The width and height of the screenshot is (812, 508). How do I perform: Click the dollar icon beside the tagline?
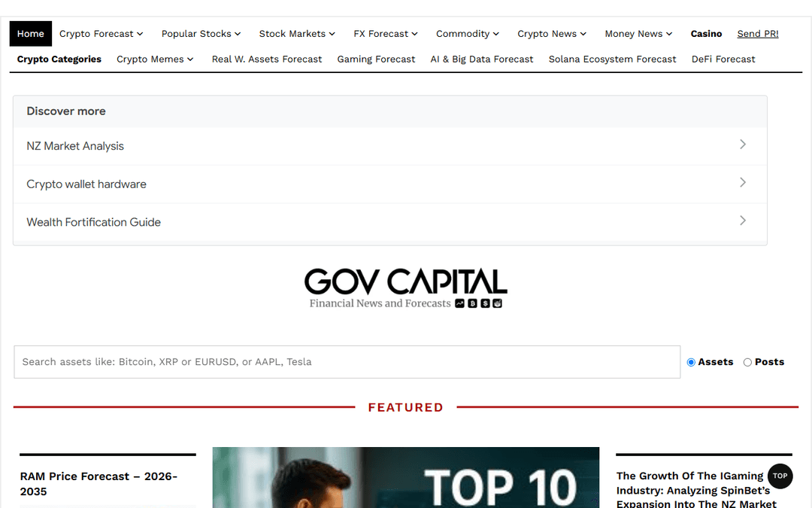point(485,304)
